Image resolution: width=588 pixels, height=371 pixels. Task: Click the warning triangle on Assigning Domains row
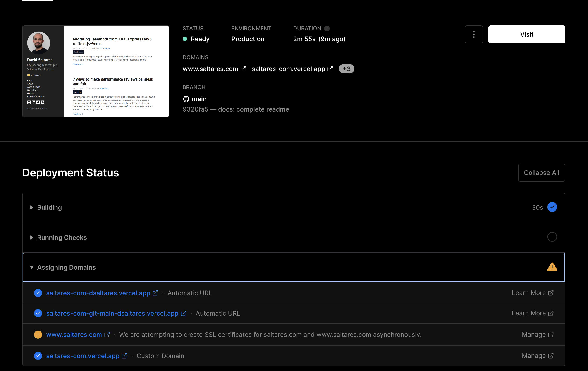[x=552, y=267]
